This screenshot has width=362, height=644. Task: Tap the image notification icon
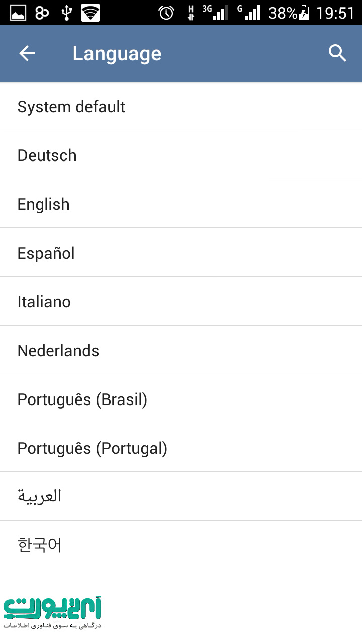(x=18, y=13)
